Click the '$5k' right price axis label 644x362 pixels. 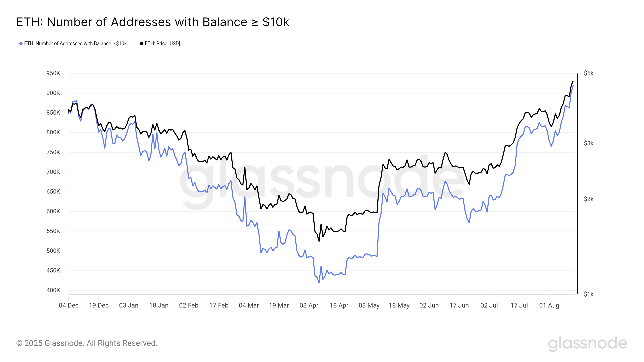588,73
